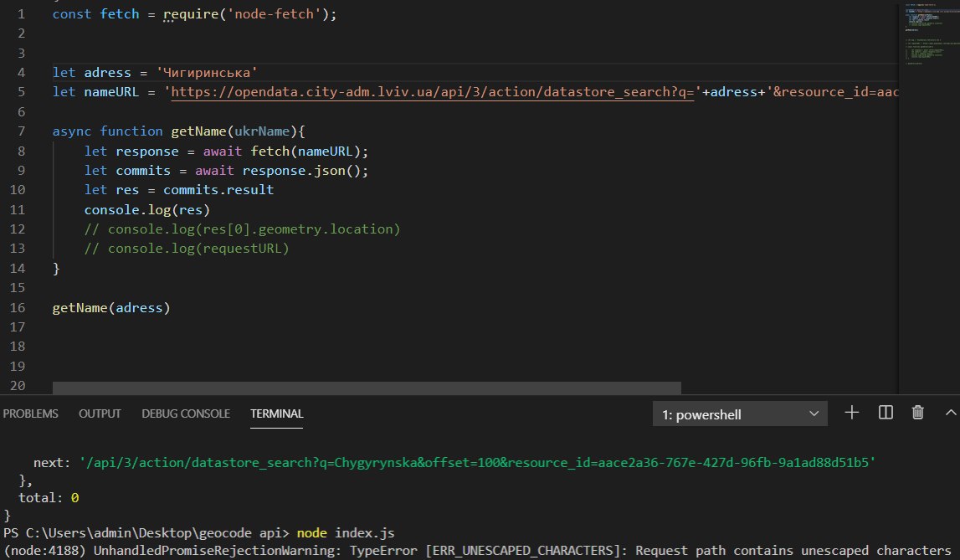Viewport: 960px width, 560px height.
Task: Maximize panel with the up chevron
Action: [x=951, y=413]
